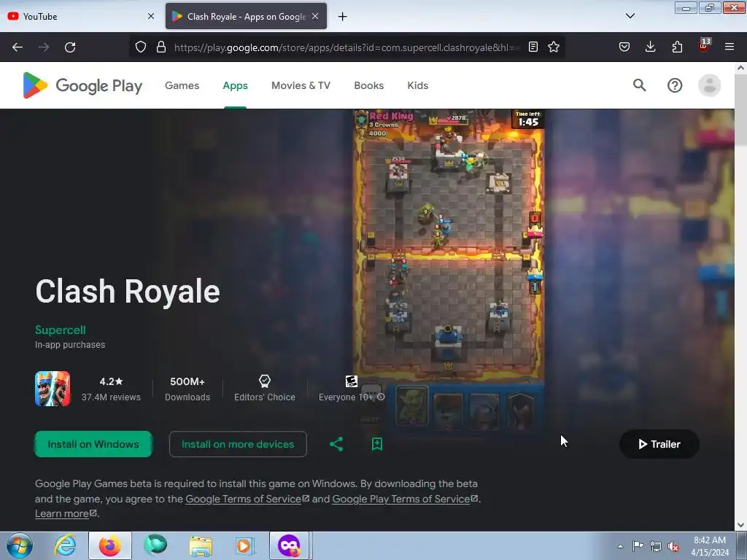The image size is (747, 560).
Task: Show hidden system tray icons
Action: click(620, 546)
